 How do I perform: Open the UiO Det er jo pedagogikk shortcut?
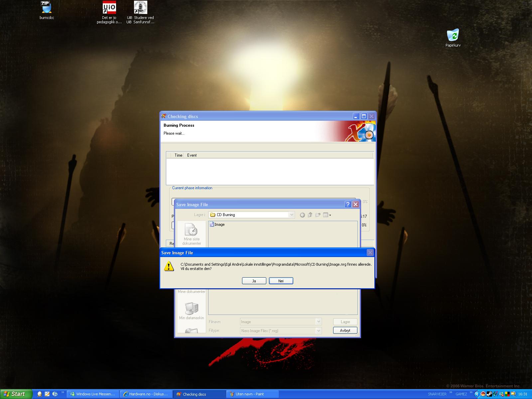point(109,13)
